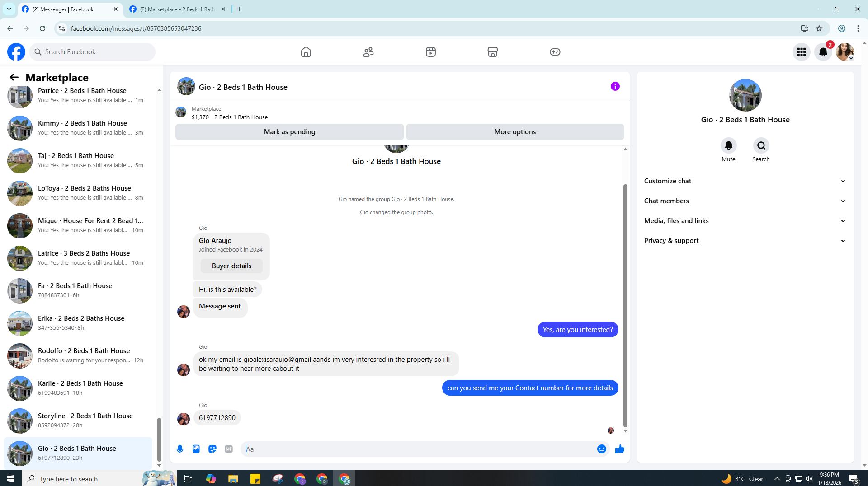Open the account profile picture menu
This screenshot has height=486, width=868.
(845, 52)
